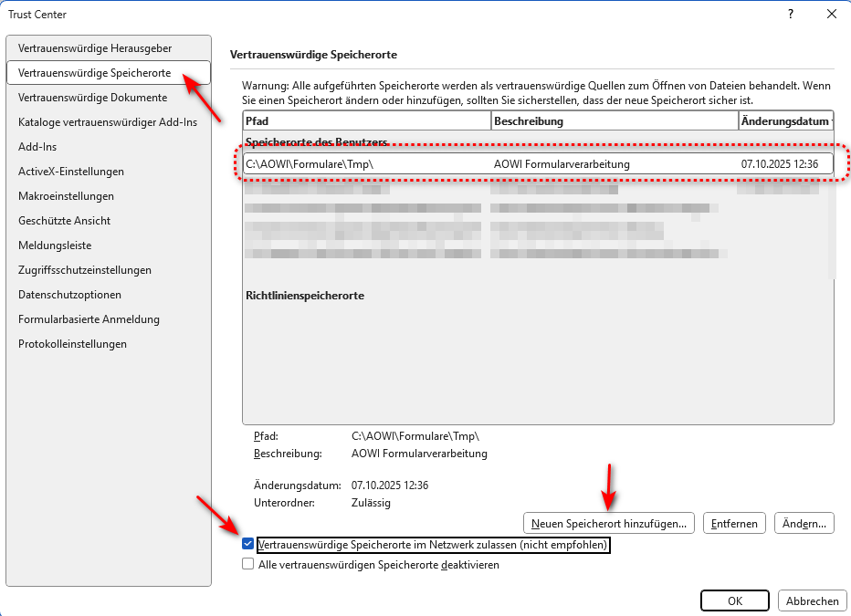Open Vertrauenswürdige Dokumente category
Screen dimensions: 851x616
click(92, 97)
